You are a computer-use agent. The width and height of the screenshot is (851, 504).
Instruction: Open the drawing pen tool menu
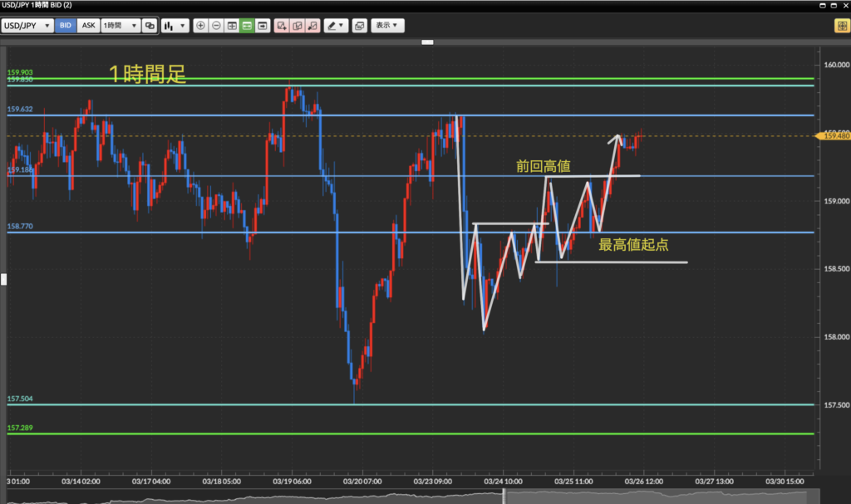point(336,26)
